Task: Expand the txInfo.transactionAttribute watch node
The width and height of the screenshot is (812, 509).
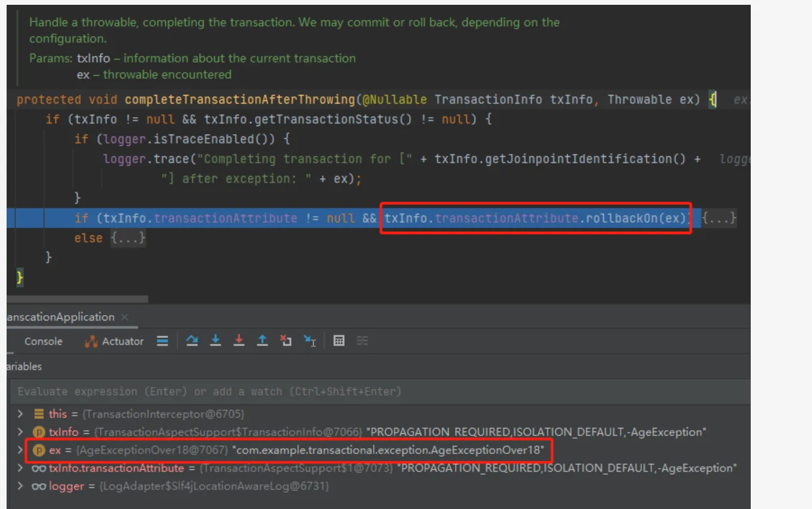Action: (20, 468)
